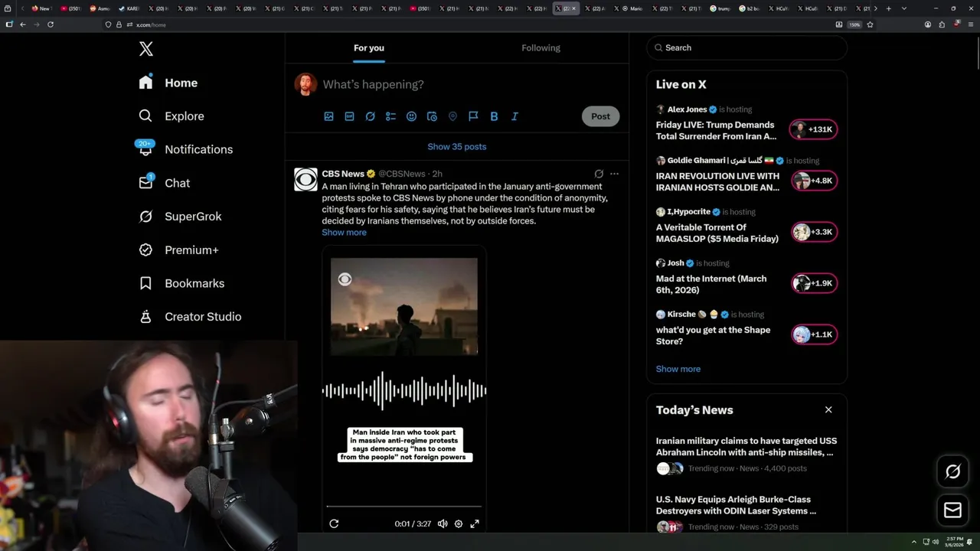980x551 pixels.
Task: Click the location pin icon in composer
Action: click(x=452, y=116)
